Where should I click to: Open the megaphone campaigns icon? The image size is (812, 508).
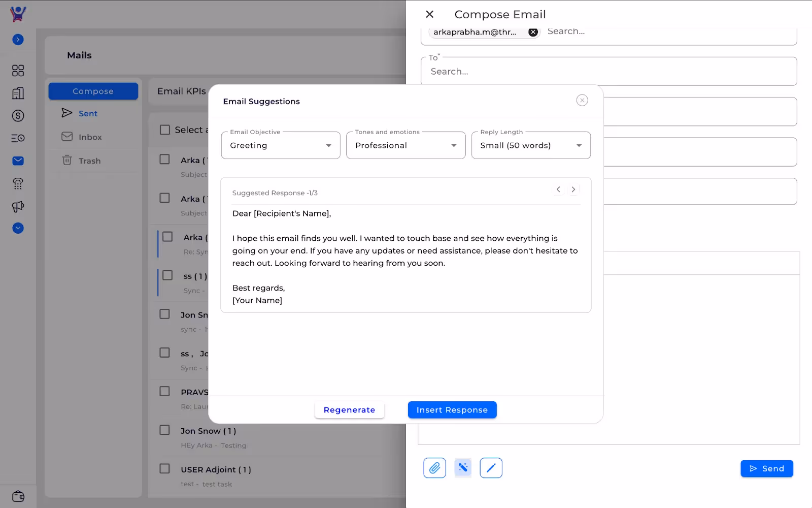pyautogui.click(x=18, y=206)
